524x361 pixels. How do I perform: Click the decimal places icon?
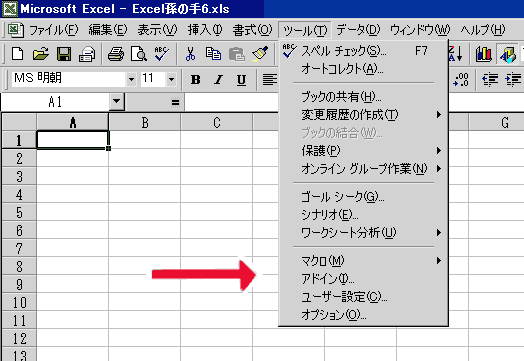pos(461,80)
